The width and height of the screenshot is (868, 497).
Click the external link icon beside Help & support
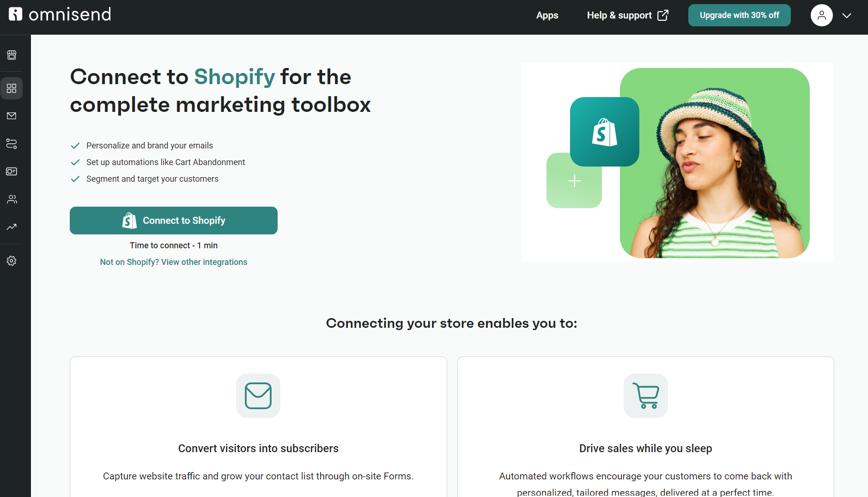(662, 15)
